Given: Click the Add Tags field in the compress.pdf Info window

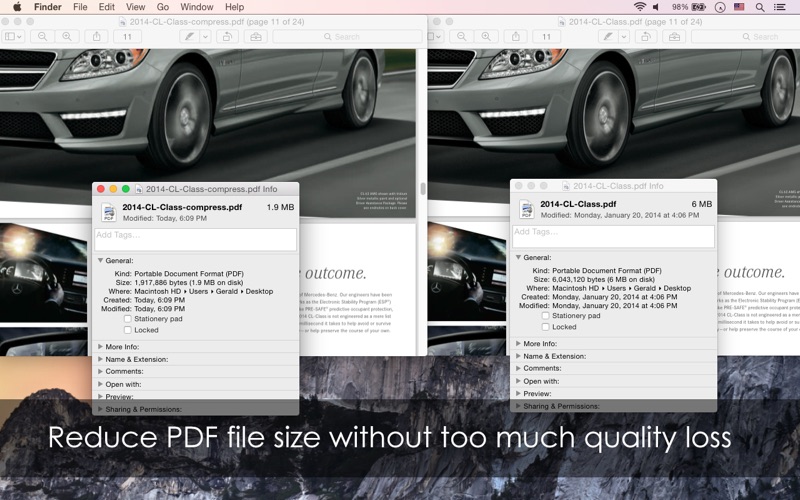Looking at the screenshot, I should click(196, 239).
